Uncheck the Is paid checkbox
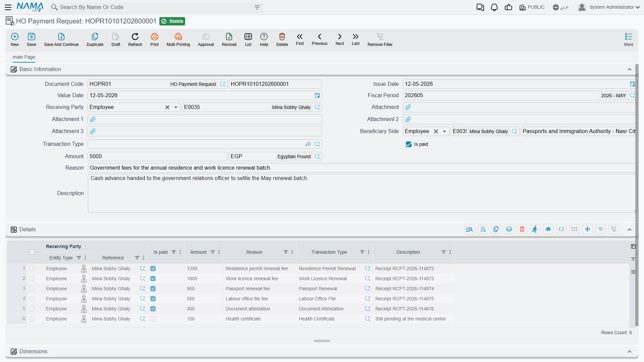Viewport: 644px width, 362px height. pyautogui.click(x=409, y=144)
